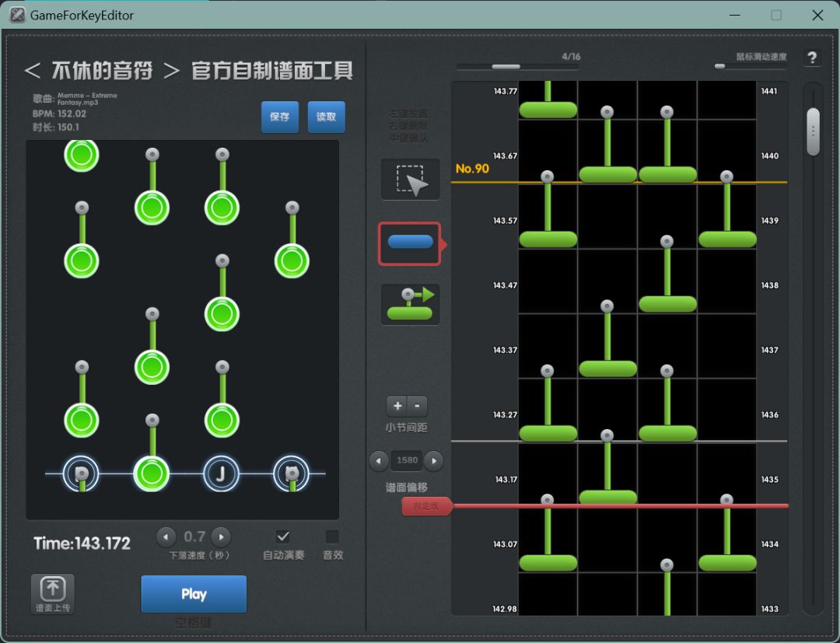Viewport: 840px width, 643px height.
Task: Increase measure spacing with plus button
Action: [x=397, y=406]
